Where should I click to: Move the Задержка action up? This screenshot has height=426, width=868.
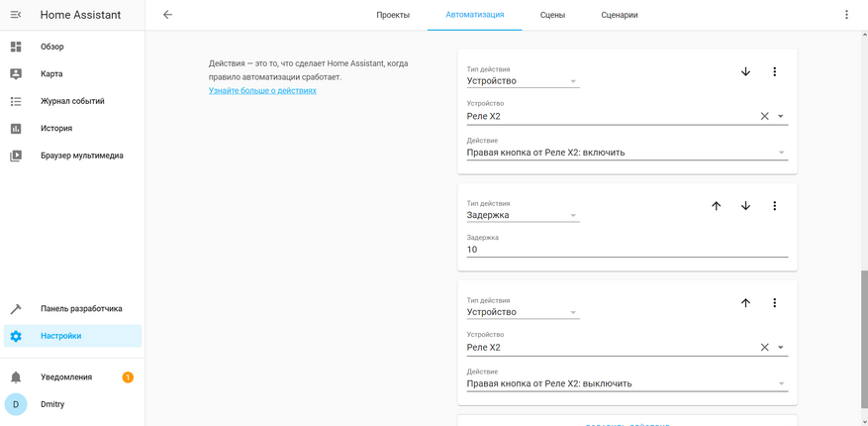coord(717,205)
